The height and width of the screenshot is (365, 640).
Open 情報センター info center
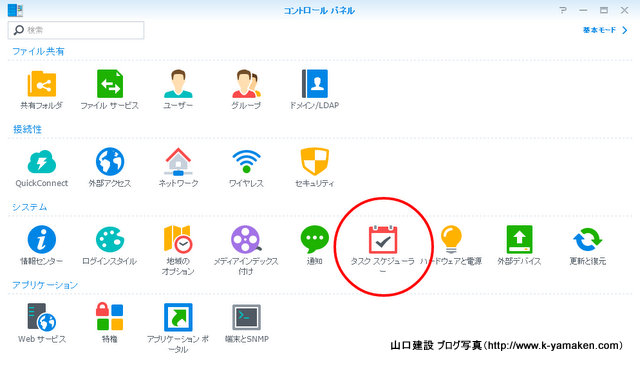tap(42, 240)
